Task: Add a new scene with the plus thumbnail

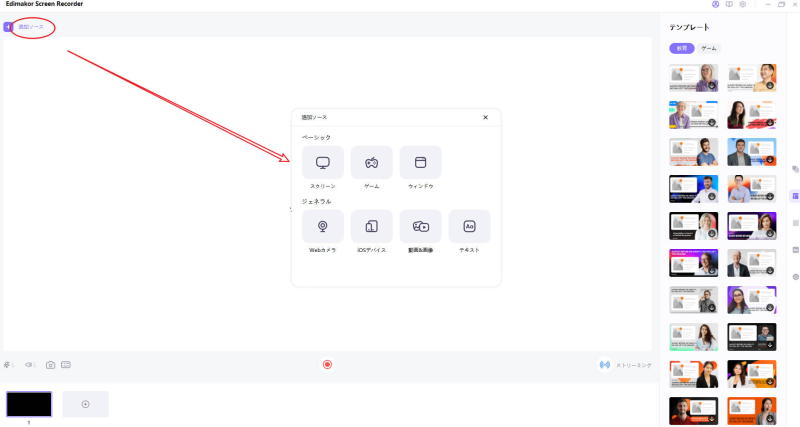Action: coord(85,404)
